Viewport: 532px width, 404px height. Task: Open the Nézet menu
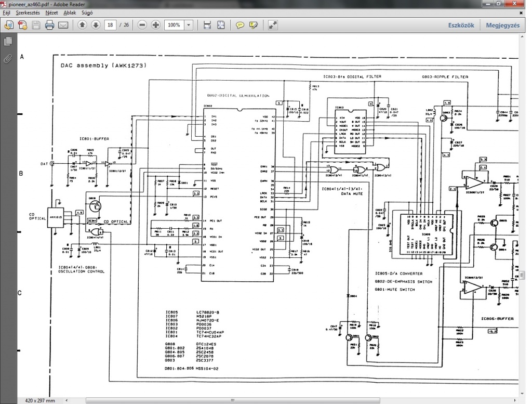[51, 11]
